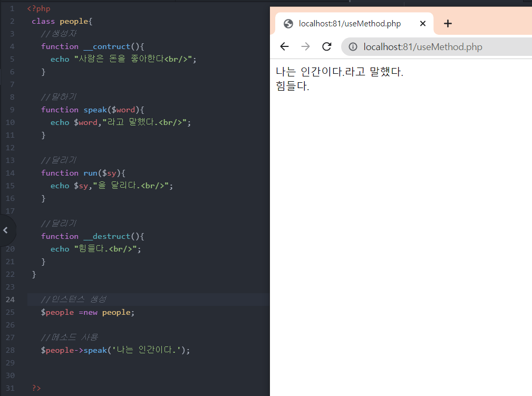The image size is (532, 396).
Task: Click the 'speak($word)' function declaration
Action: pyautogui.click(x=92, y=110)
